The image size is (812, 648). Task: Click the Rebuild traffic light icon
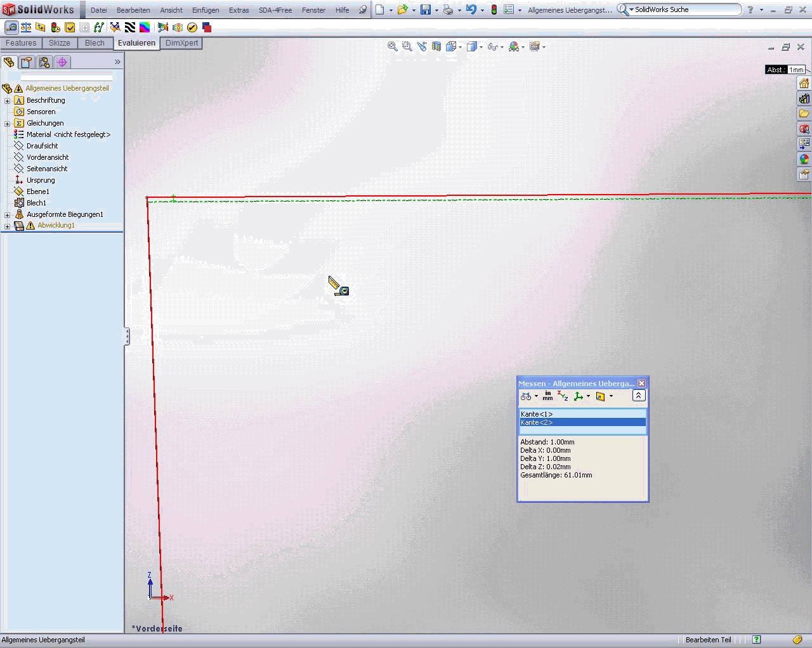point(494,10)
